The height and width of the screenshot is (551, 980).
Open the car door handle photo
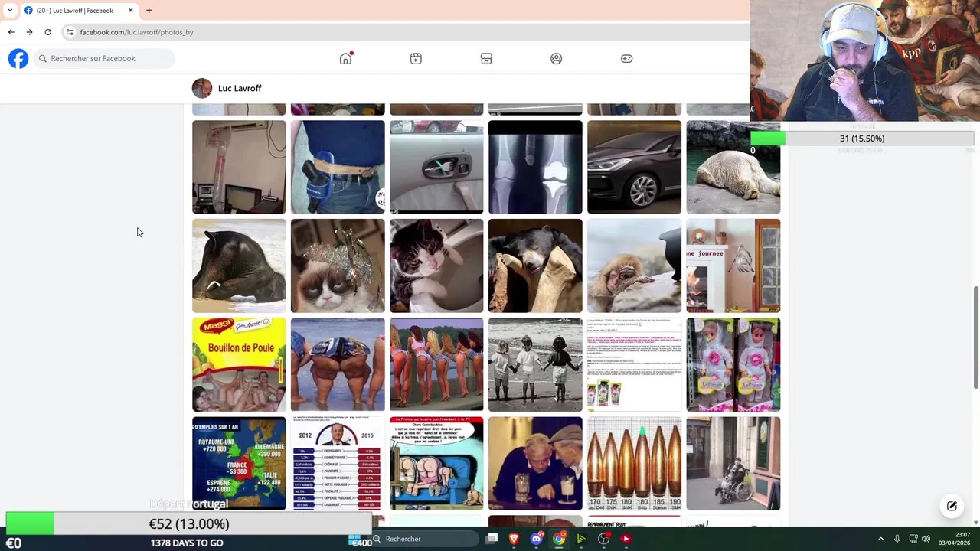coord(436,167)
